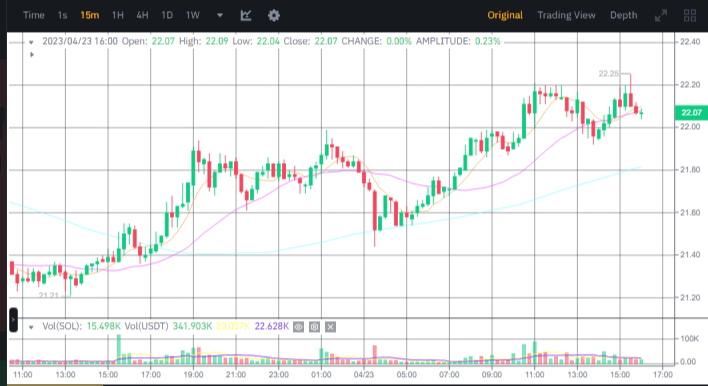Image resolution: width=708 pixels, height=386 pixels.
Task: Open more time intervals dropdown
Action: pos(220,15)
